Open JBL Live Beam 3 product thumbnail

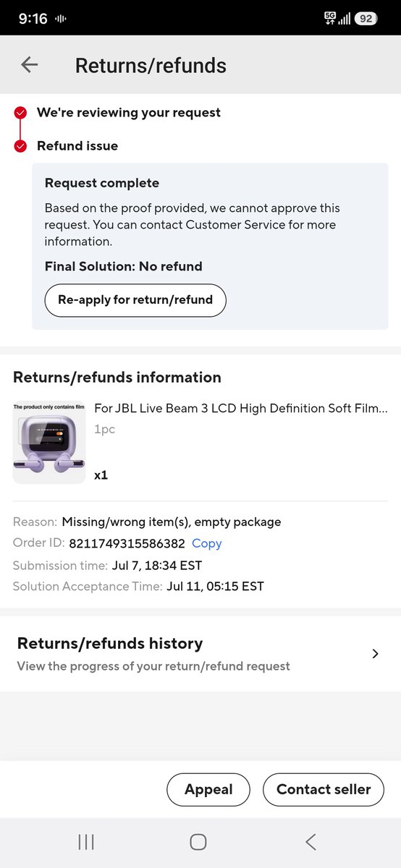49,443
